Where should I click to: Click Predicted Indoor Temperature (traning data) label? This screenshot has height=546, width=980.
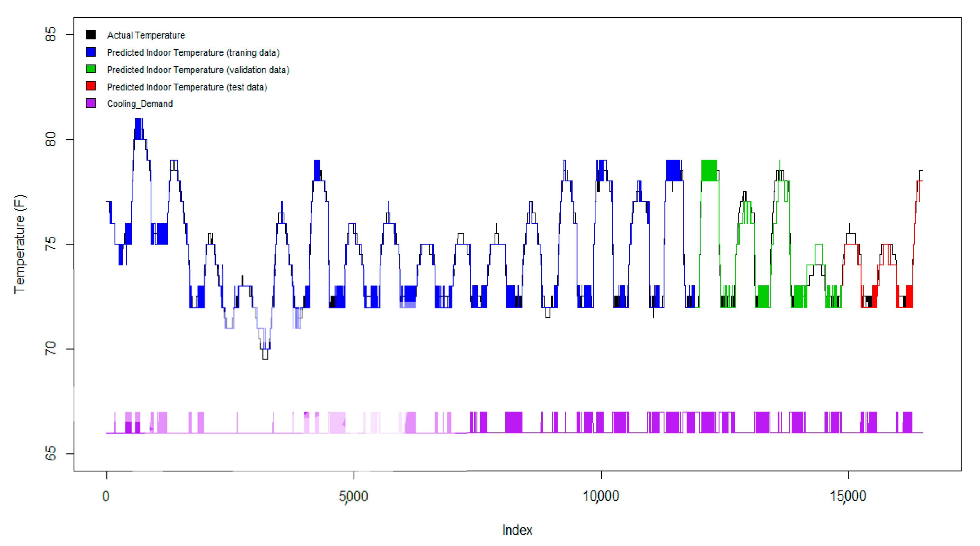193,53
